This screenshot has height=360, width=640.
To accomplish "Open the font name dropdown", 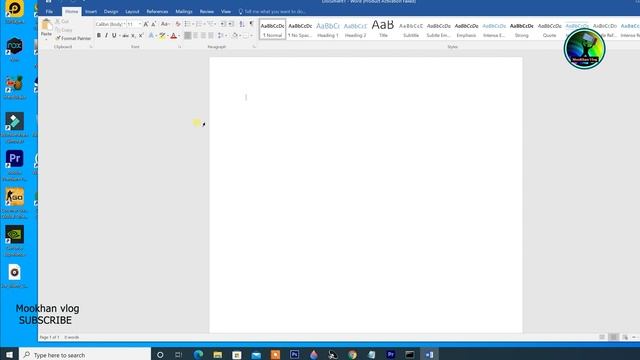I will 124,24.
